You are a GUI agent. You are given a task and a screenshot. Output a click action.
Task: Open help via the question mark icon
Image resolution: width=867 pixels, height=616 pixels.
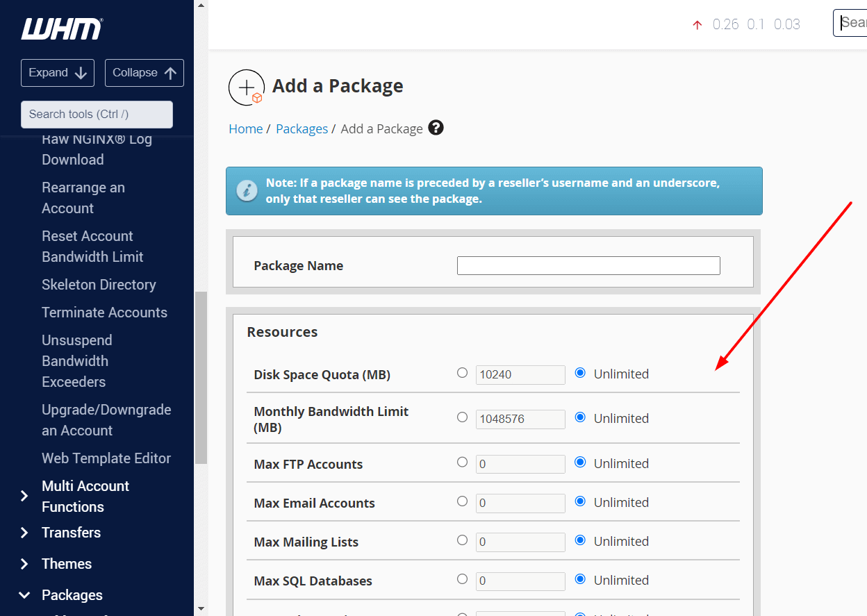(x=436, y=128)
